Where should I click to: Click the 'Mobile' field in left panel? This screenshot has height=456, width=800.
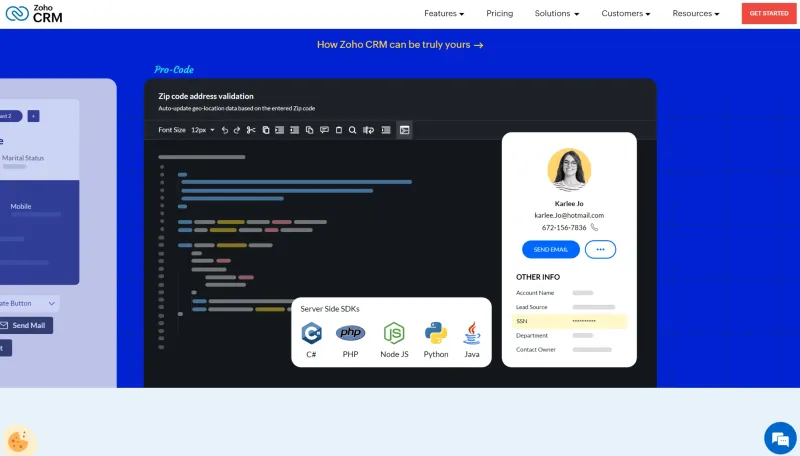pos(20,207)
